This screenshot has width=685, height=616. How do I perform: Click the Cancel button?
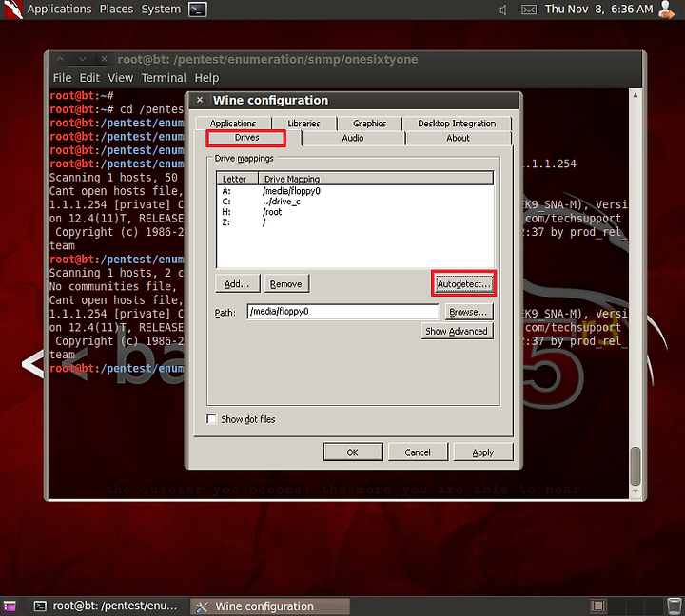point(418,452)
